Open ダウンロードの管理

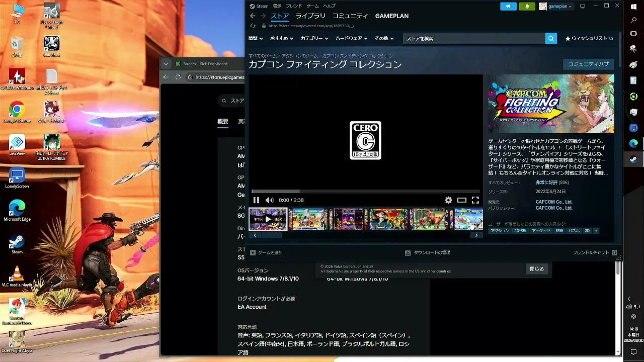[428, 253]
